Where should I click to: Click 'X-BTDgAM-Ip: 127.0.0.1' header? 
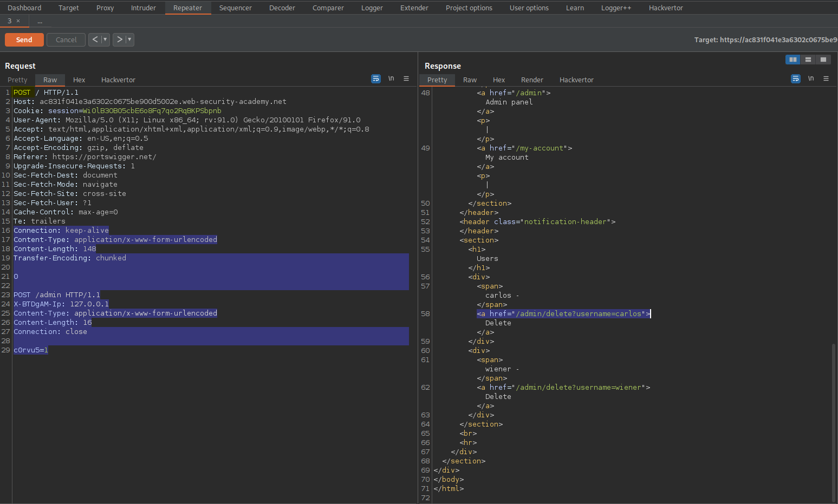[x=61, y=304]
